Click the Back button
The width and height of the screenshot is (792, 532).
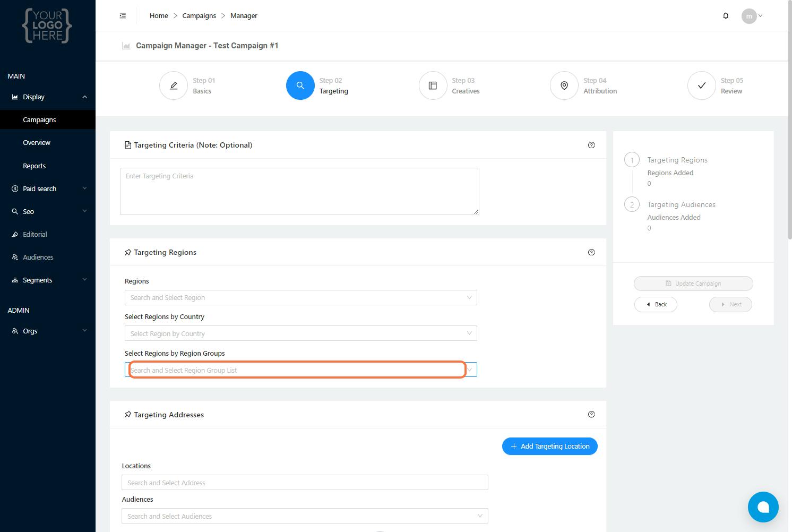click(656, 304)
